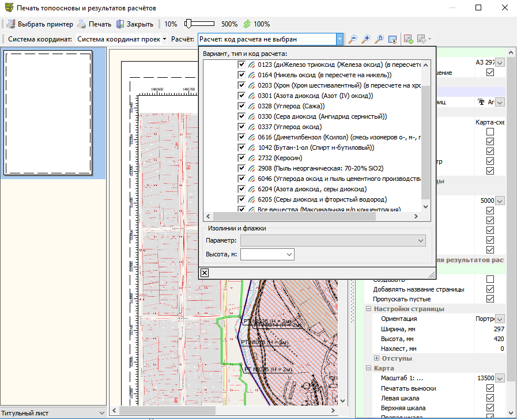The image size is (517, 420).
Task: Select 0337 Углерод оксид list entry
Action: click(290, 127)
